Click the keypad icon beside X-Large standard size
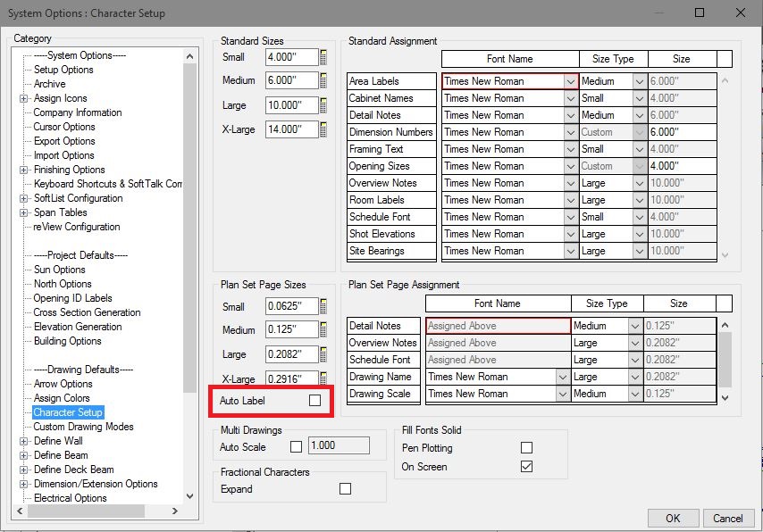 (323, 129)
